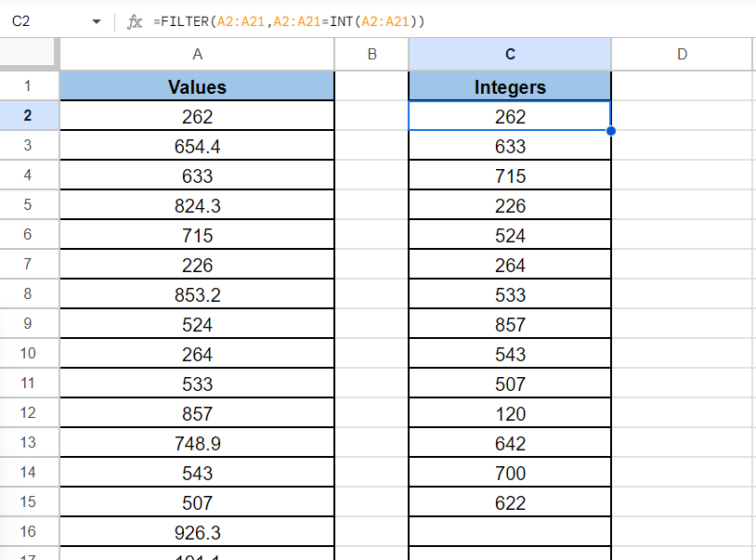Select cell with 824.3 in column A
756x560 pixels.
(x=197, y=205)
